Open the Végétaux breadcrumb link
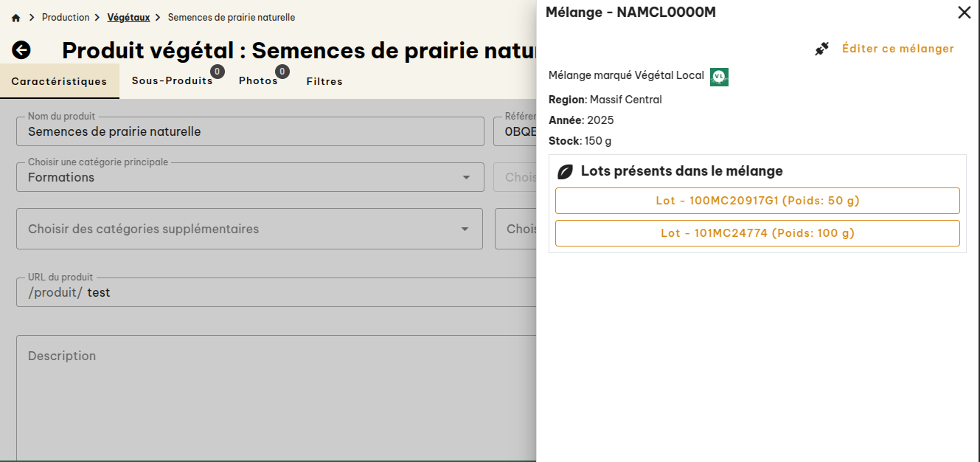 [x=129, y=16]
